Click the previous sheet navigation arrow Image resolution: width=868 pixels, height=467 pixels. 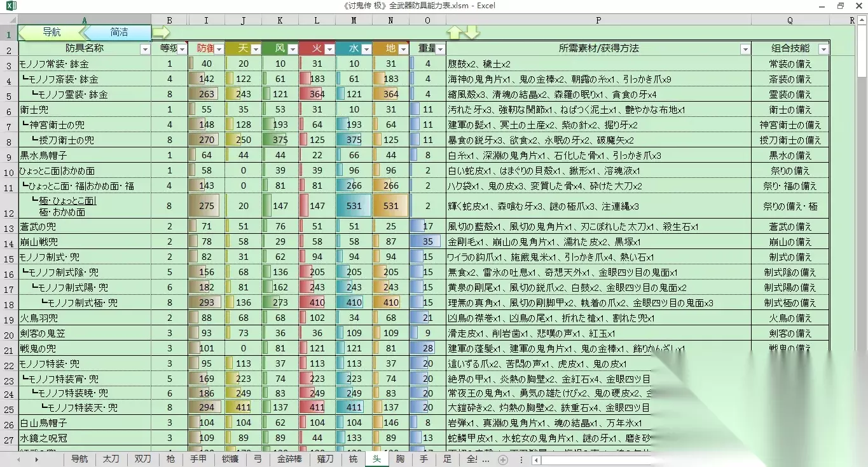point(18,459)
